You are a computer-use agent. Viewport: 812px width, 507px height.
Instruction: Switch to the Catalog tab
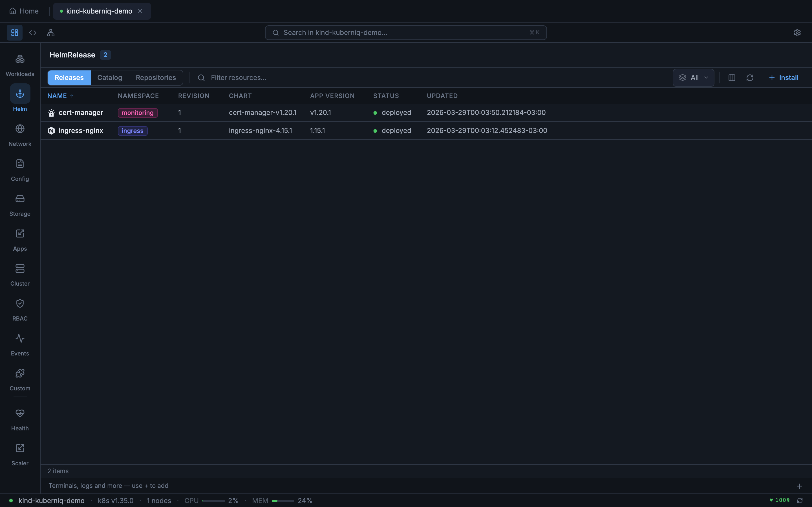click(109, 77)
